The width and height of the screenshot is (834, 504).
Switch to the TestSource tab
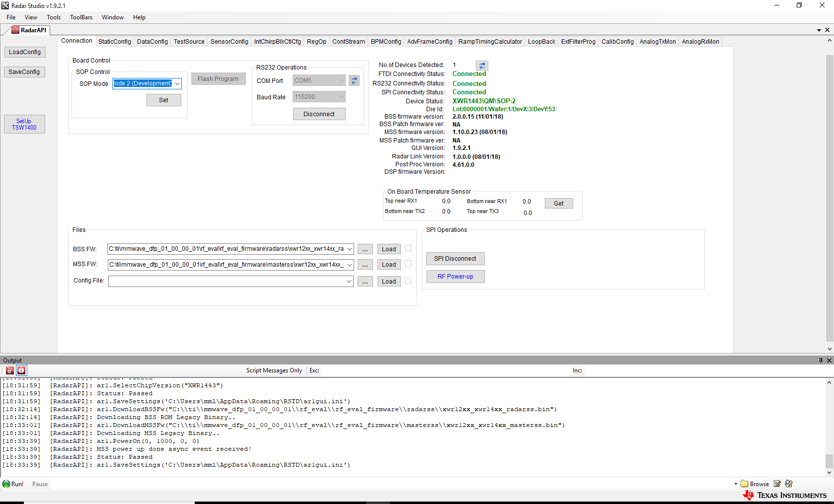189,42
